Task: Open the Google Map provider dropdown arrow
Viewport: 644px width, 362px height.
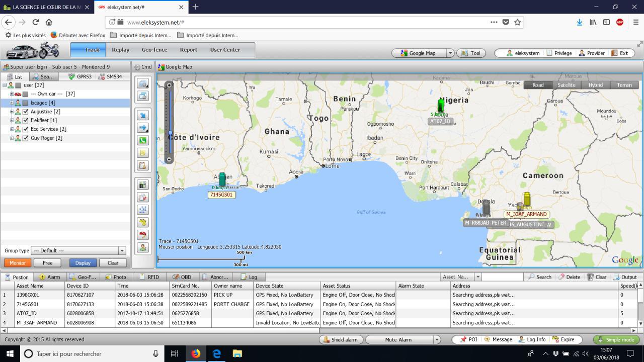Action: (x=450, y=53)
